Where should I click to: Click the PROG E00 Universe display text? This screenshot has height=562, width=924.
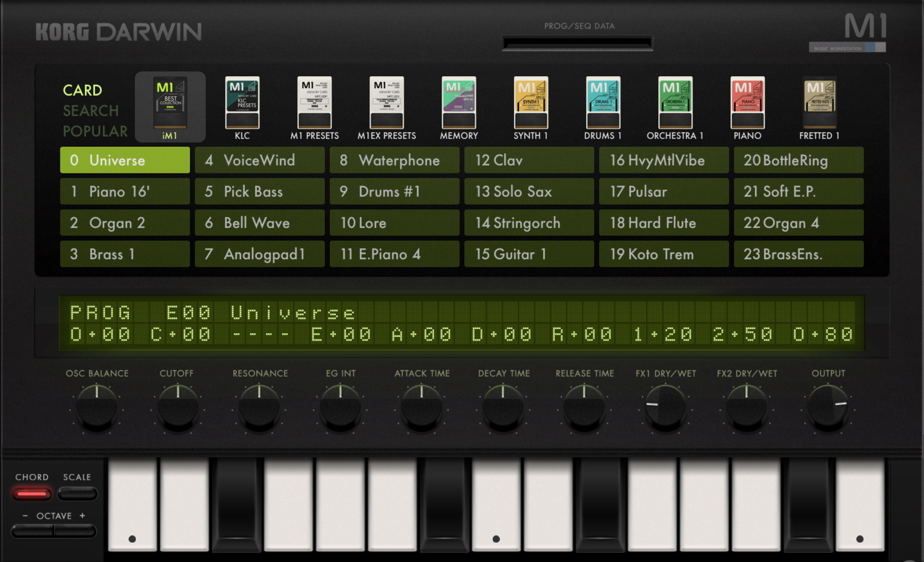pos(212,313)
